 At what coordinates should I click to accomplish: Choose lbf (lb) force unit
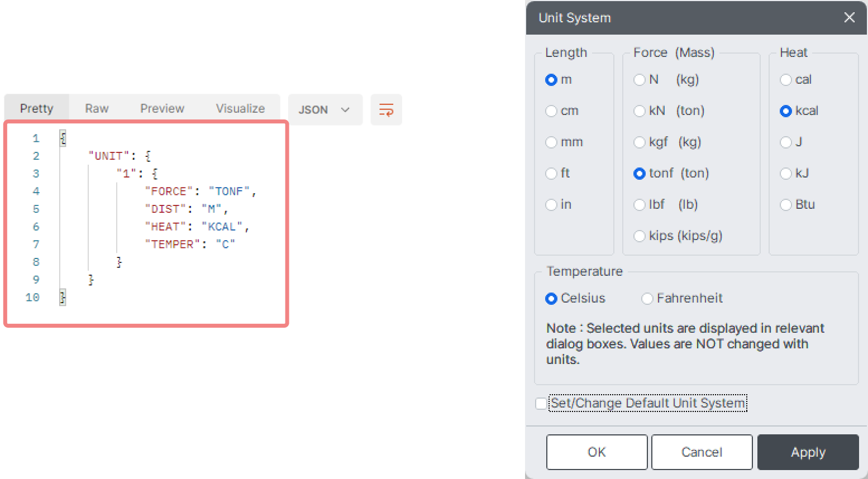pos(640,205)
